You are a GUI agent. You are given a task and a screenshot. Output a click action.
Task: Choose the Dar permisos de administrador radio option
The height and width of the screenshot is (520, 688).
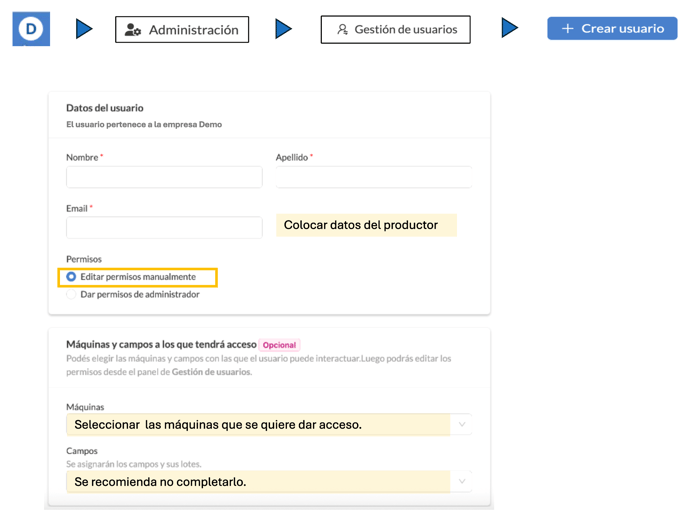pos(71,295)
